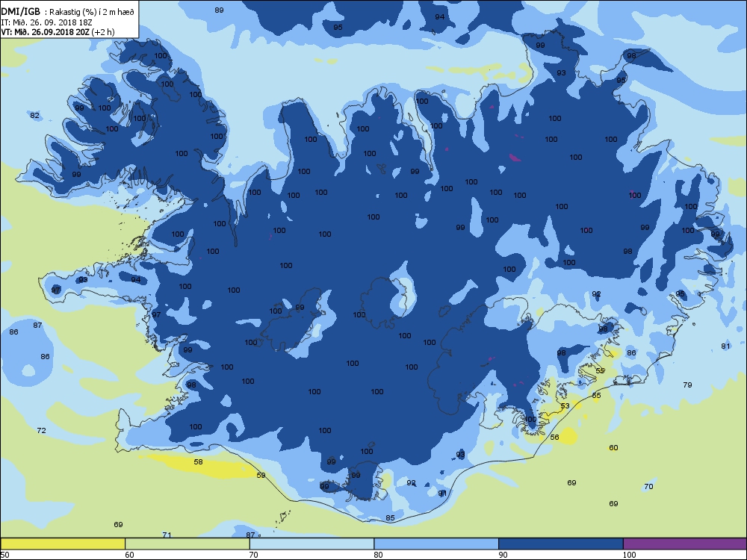The width and height of the screenshot is (747, 560).
Task: Click the humidity value "59" on the map
Action: pos(261,475)
